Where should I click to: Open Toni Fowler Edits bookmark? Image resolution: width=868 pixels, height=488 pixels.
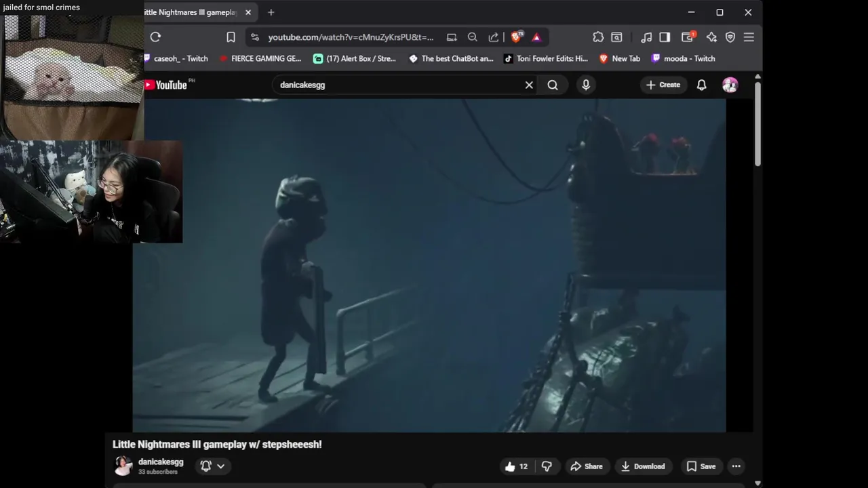coord(546,59)
